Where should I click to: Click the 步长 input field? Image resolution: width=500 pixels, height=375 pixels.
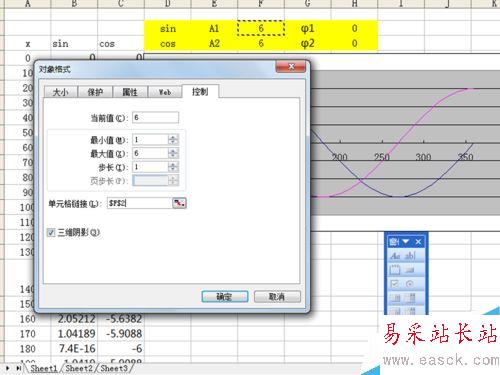pyautogui.click(x=150, y=167)
